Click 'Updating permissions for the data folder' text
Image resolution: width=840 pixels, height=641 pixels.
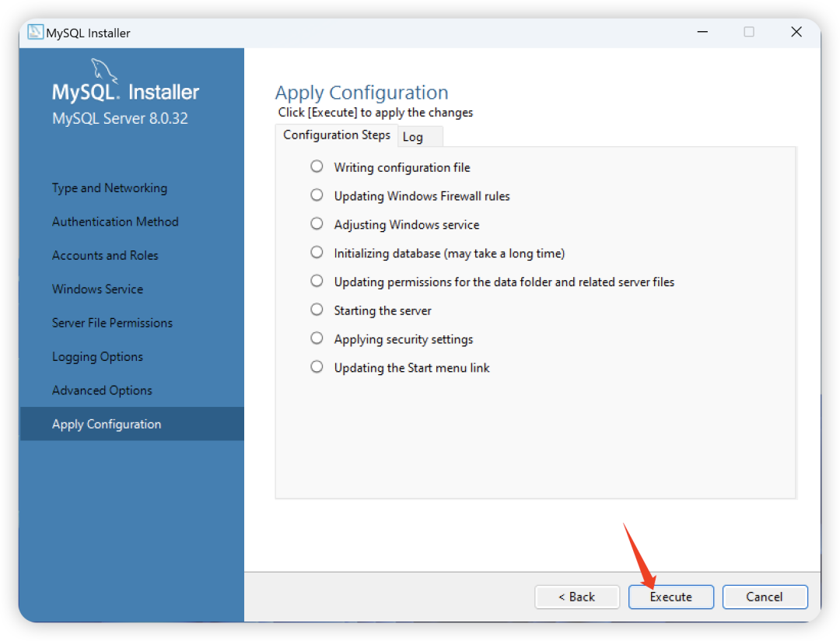pos(504,282)
